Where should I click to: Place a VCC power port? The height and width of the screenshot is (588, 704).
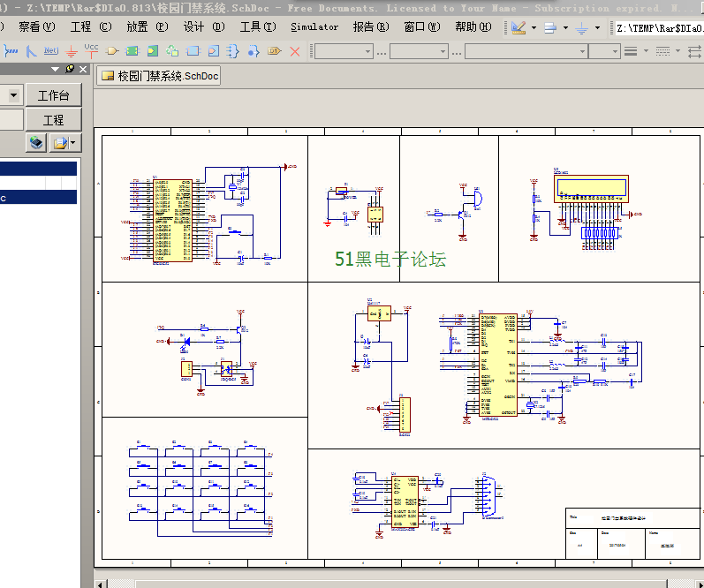tap(92, 49)
